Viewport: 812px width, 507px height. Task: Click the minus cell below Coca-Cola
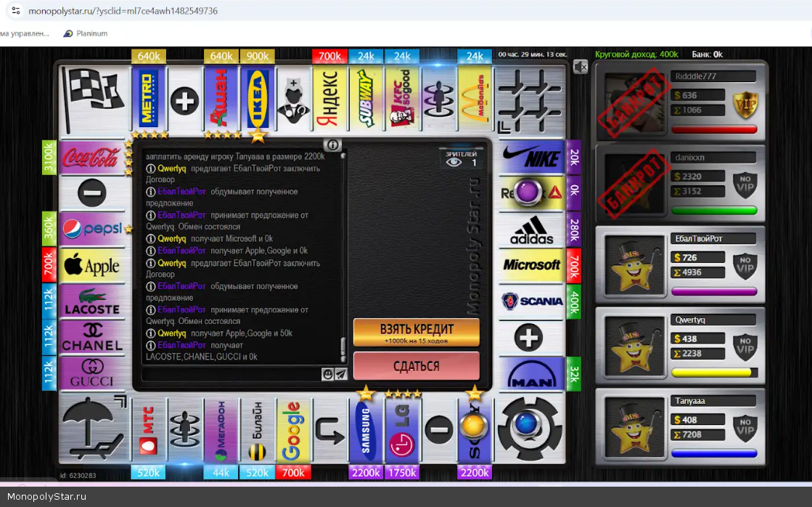point(91,192)
